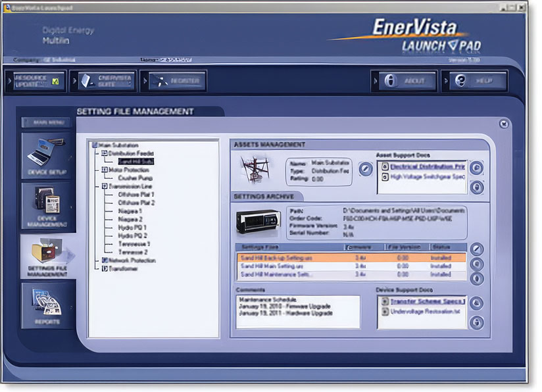The height and width of the screenshot is (392, 542).
Task: Click the document icon of Transfer Scheme Specs
Action: 385,301
